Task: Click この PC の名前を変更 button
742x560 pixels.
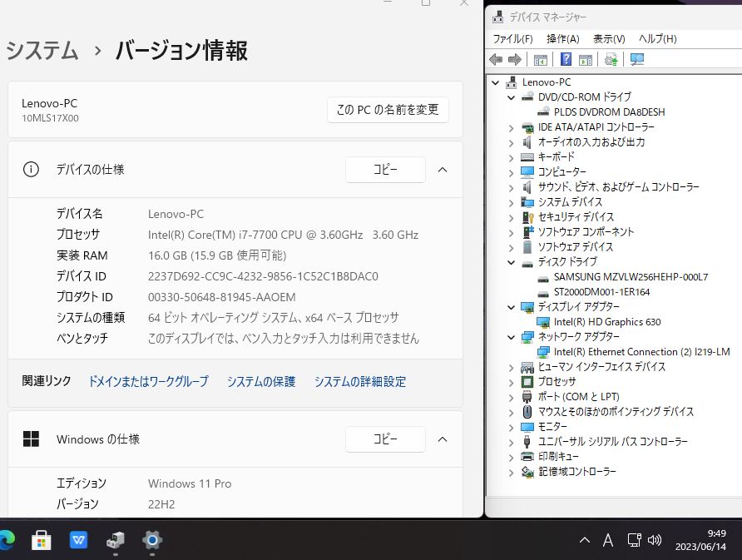Action: [x=388, y=110]
